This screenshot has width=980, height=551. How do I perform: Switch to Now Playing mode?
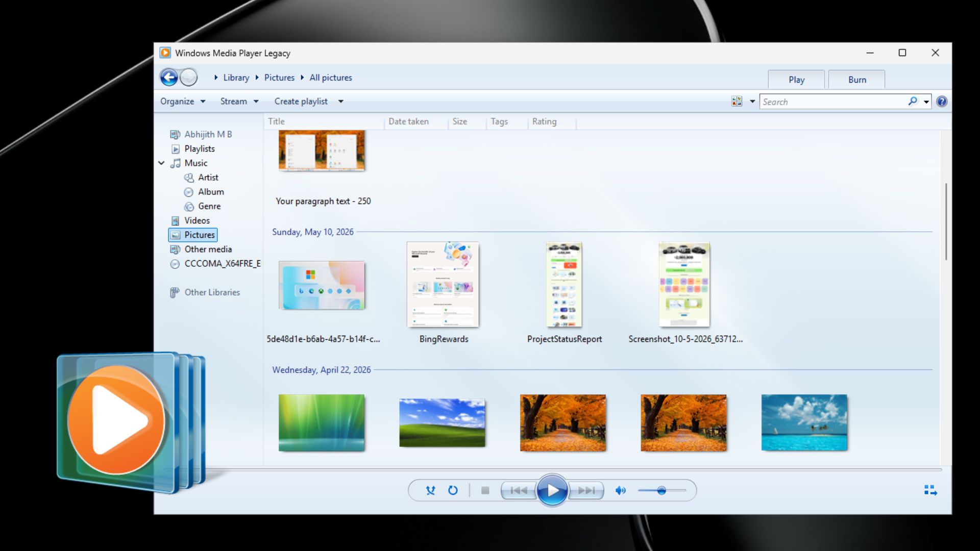[930, 490]
